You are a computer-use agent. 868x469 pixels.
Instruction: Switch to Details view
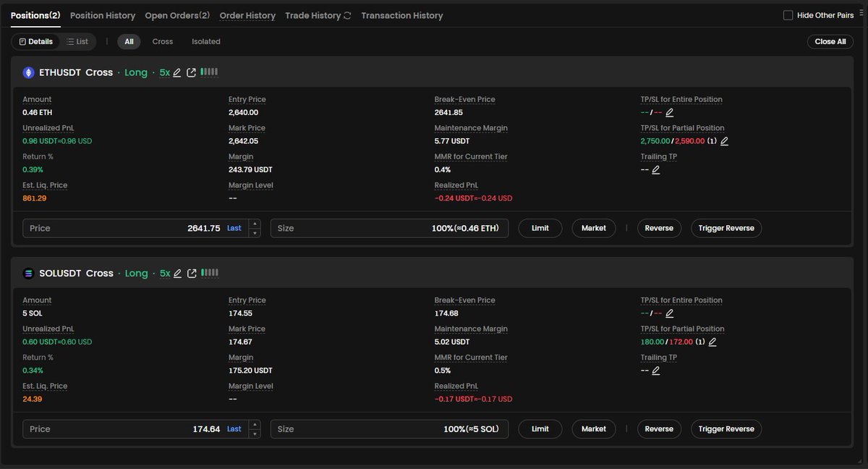pos(35,42)
